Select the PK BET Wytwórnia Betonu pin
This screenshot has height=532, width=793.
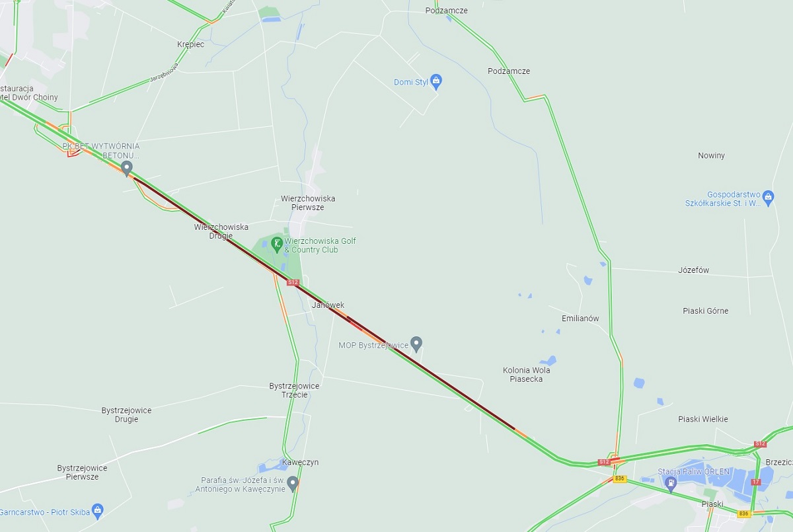pyautogui.click(x=127, y=169)
